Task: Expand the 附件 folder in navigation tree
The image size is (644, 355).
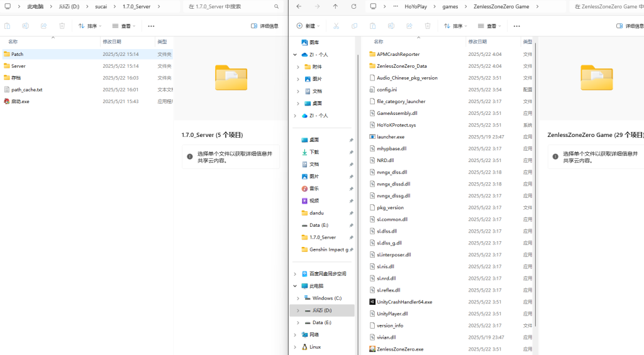Action: 298,67
